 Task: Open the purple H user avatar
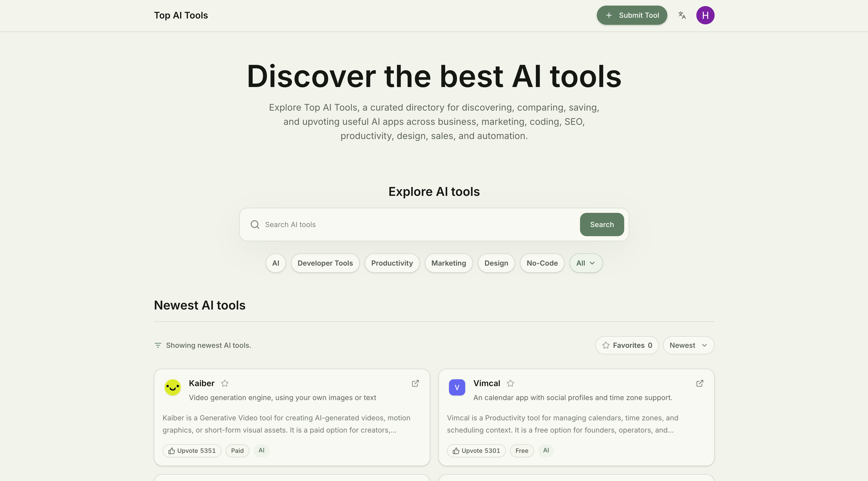[x=705, y=15]
